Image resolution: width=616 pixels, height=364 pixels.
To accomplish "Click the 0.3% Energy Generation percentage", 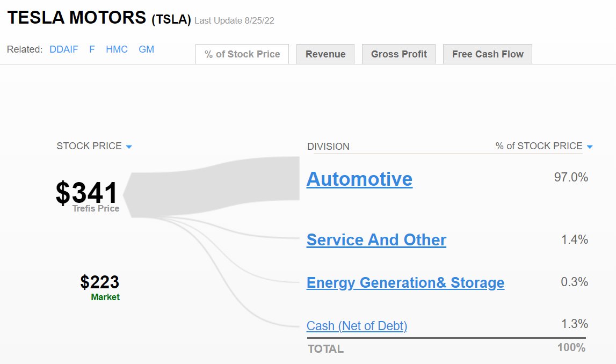I will pos(574,282).
